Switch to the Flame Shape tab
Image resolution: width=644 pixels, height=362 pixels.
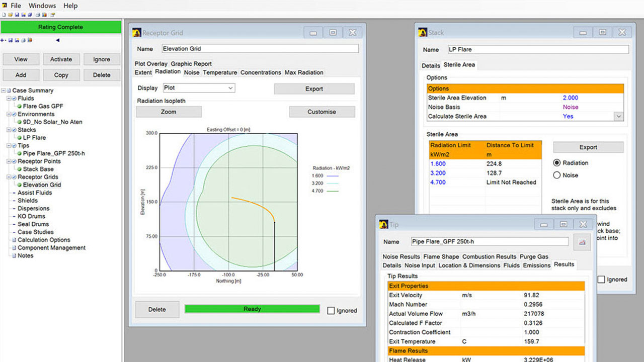tap(441, 256)
